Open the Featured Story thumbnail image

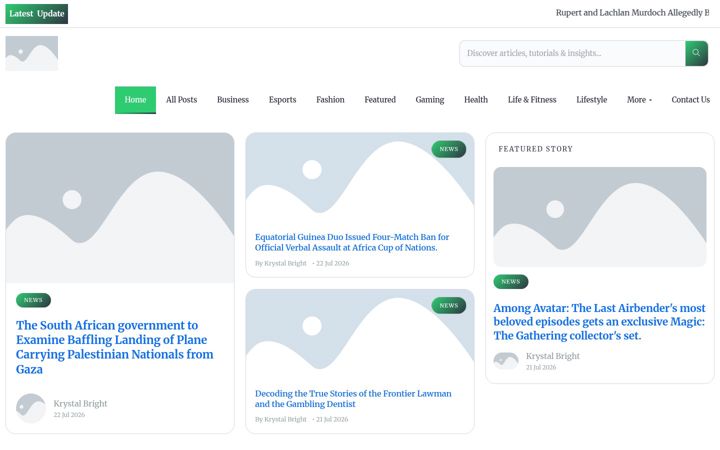tap(600, 217)
